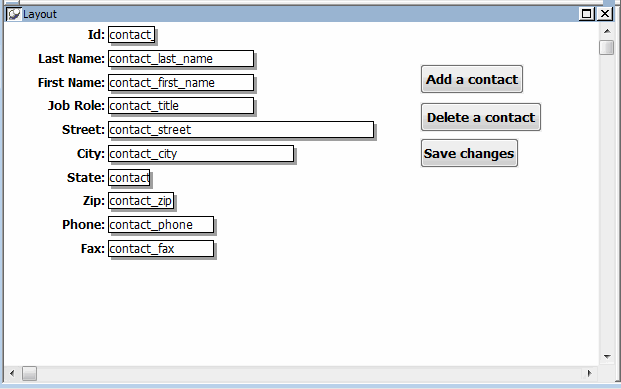Close the Layout window
The image size is (621, 389).
click(605, 14)
